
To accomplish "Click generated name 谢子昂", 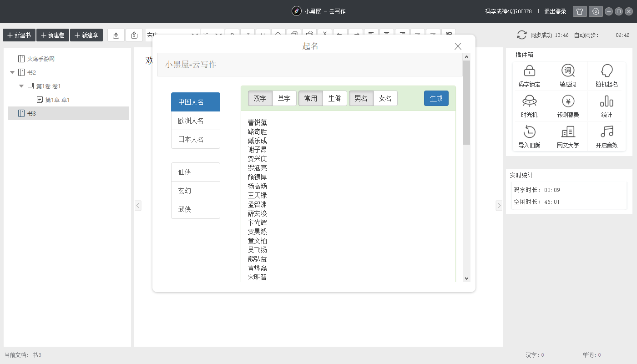I will point(258,150).
